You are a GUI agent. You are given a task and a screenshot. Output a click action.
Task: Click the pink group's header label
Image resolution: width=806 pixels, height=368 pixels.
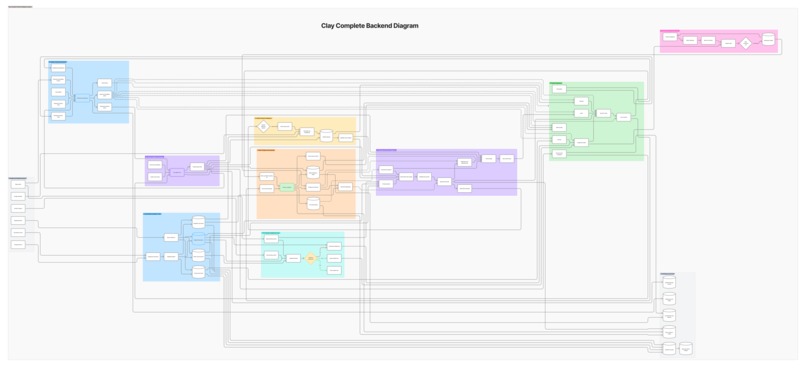[669, 31]
